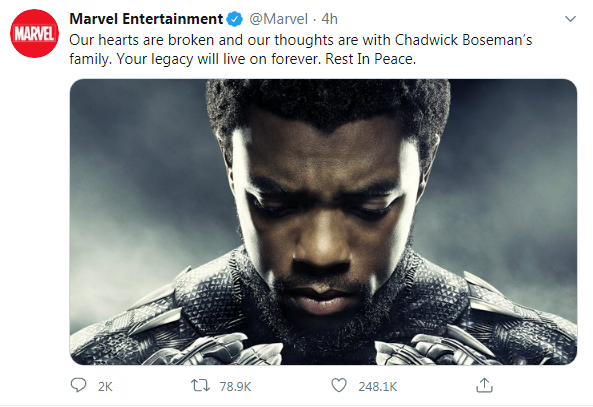The image size is (593, 407).
Task: Click the Marvel Entertainment display name
Action: click(x=146, y=19)
